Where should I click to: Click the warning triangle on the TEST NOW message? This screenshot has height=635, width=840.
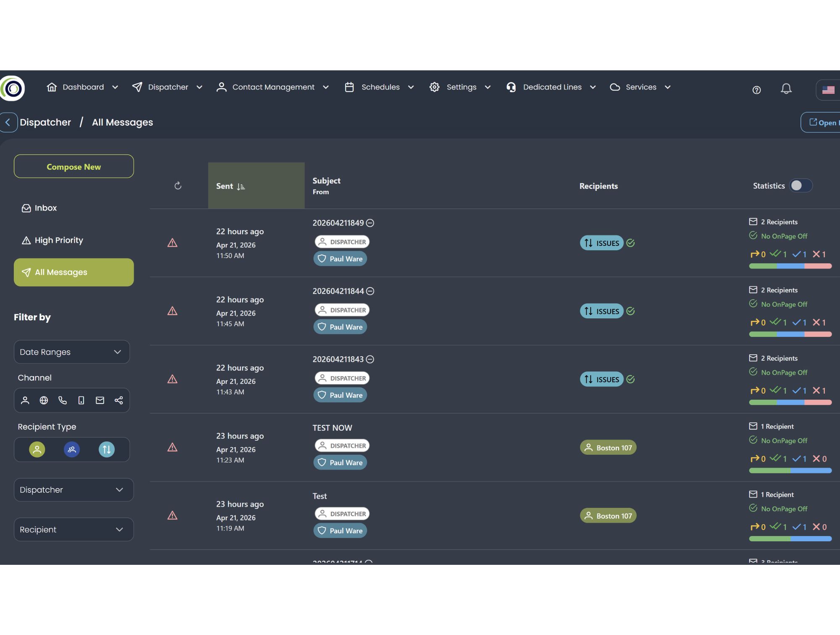[173, 447]
